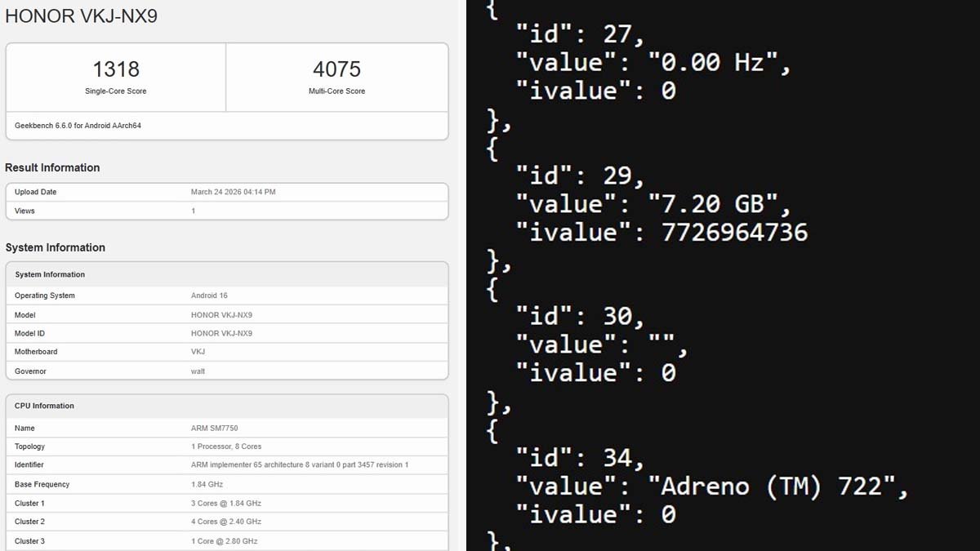Select the Upload Date value March 24 2026

tap(233, 192)
